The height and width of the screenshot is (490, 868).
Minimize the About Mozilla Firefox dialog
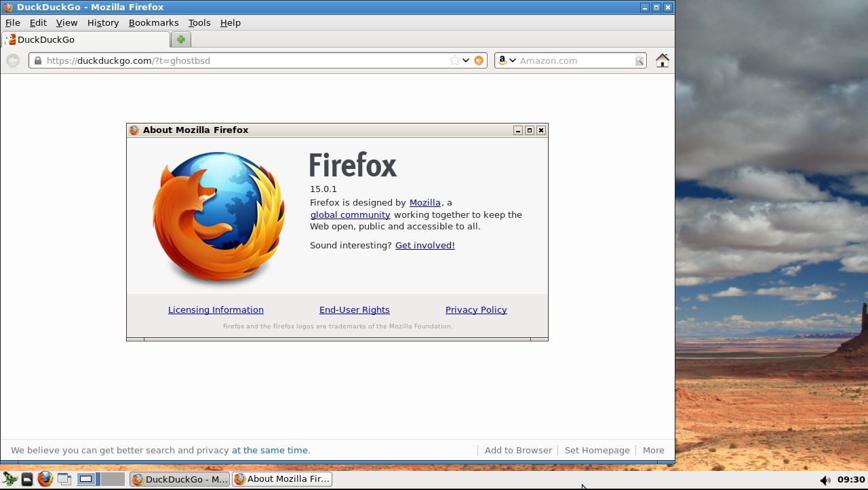point(518,130)
